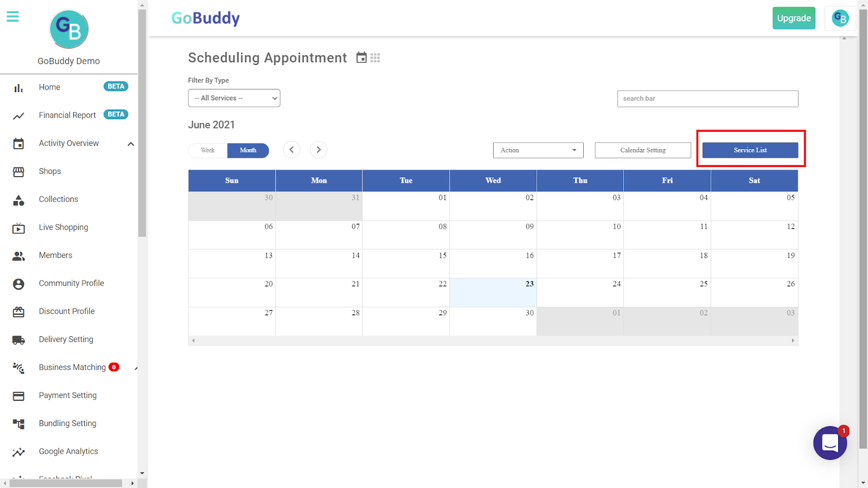
Task: Go to next month arrow
Action: point(318,150)
